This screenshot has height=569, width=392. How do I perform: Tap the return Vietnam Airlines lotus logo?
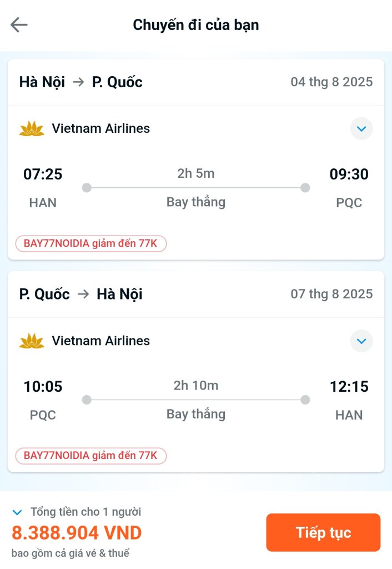pos(32,341)
